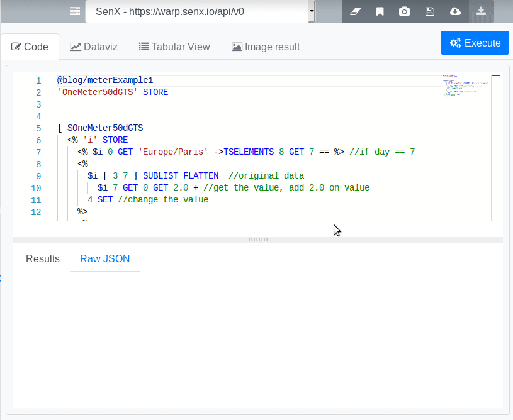Click the download tray icon
The width and height of the screenshot is (513, 420).
click(x=481, y=12)
